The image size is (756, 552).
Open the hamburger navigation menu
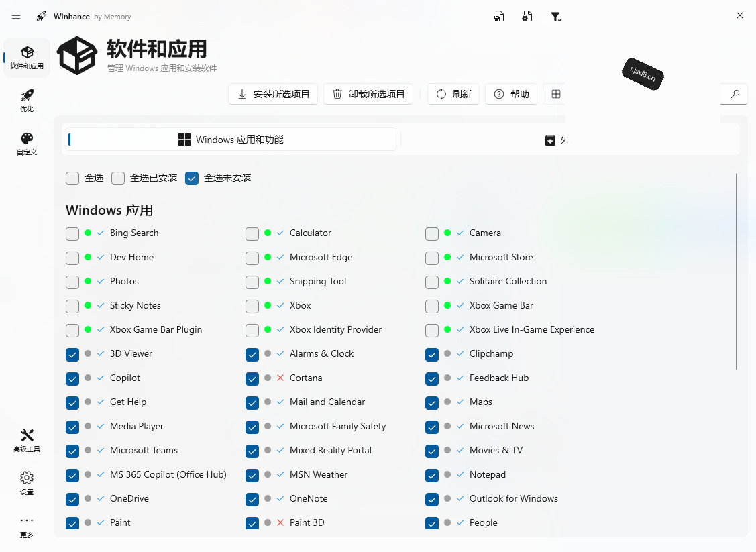click(16, 16)
